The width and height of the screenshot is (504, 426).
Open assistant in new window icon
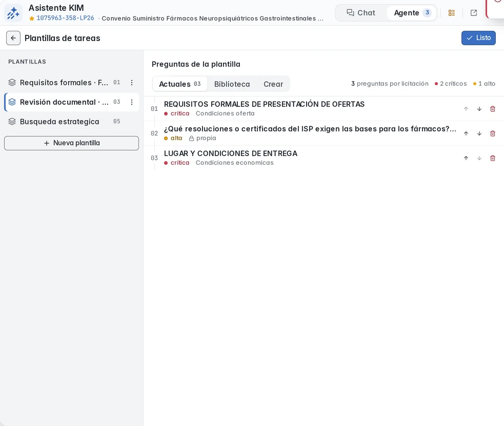click(x=473, y=13)
